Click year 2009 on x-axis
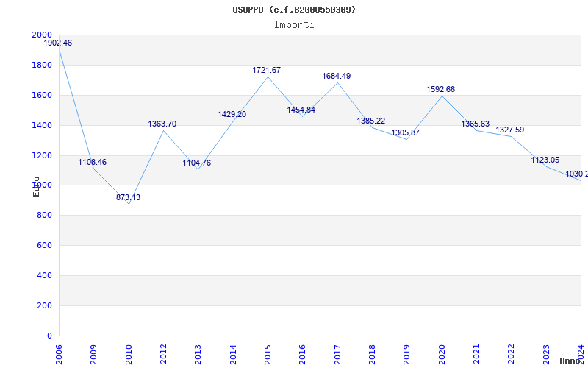588x368 pixels. 94,354
